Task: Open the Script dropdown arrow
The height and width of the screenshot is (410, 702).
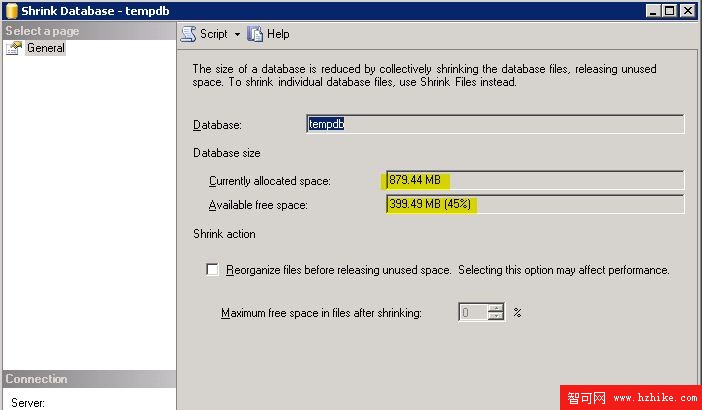Action: [237, 34]
